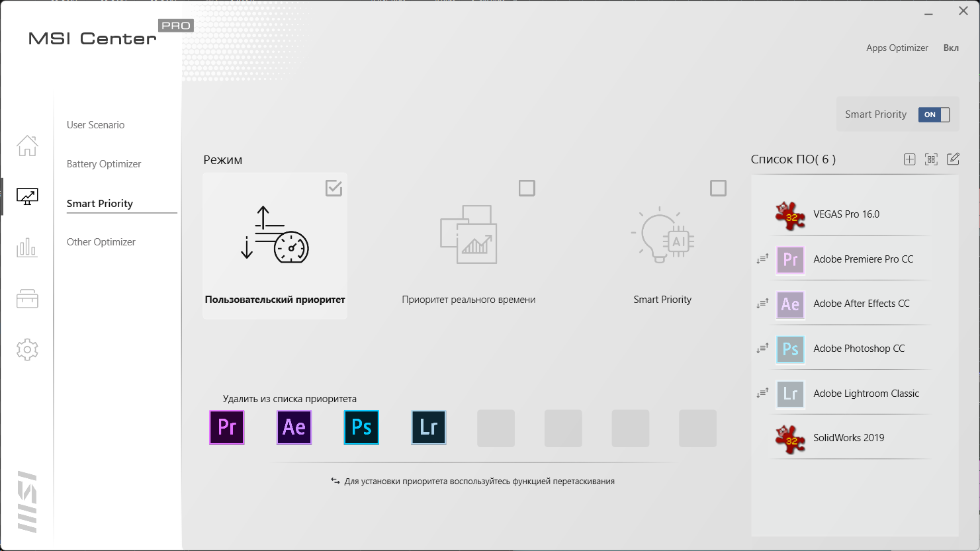Viewport: 980px width, 551px height.
Task: Click the Smart Priority label under the lightbulb
Action: click(662, 300)
